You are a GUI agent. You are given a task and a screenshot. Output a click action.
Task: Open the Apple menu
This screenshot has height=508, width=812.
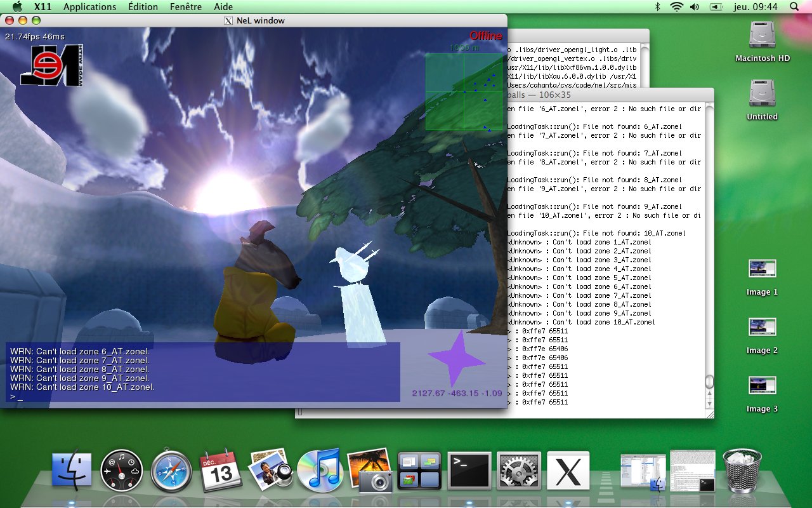tap(17, 6)
